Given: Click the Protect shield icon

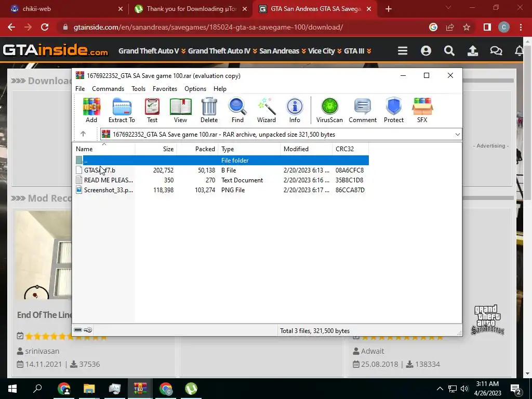Looking at the screenshot, I should [394, 110].
